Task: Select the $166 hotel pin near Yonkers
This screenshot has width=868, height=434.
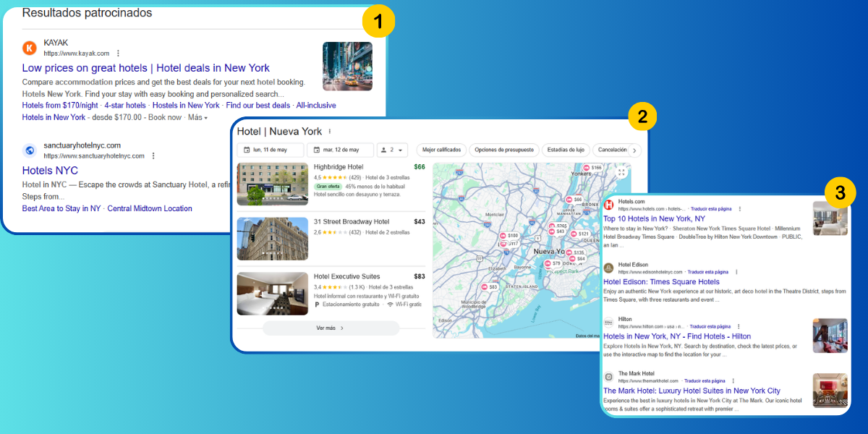Action: pyautogui.click(x=592, y=167)
